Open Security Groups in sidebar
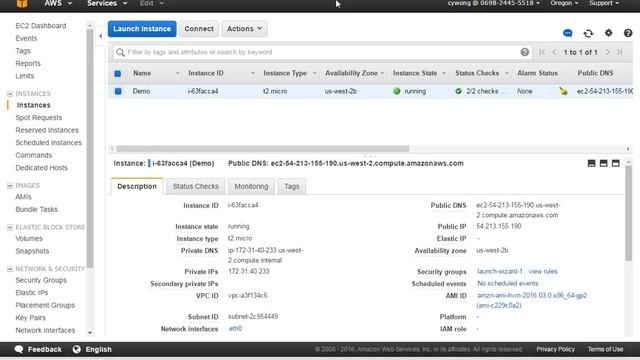This screenshot has width=640, height=360. tap(41, 280)
